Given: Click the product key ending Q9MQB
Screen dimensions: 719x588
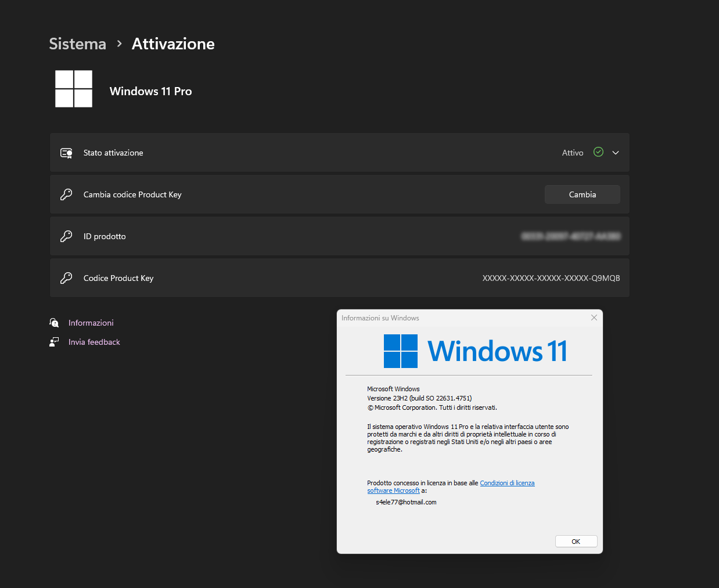Looking at the screenshot, I should [x=551, y=278].
